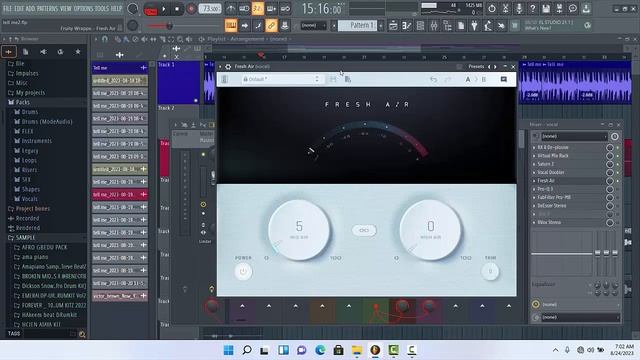Screen dimensions: 640x360
Task: Click the Trim knob in Fresh Air
Action: 490,271
